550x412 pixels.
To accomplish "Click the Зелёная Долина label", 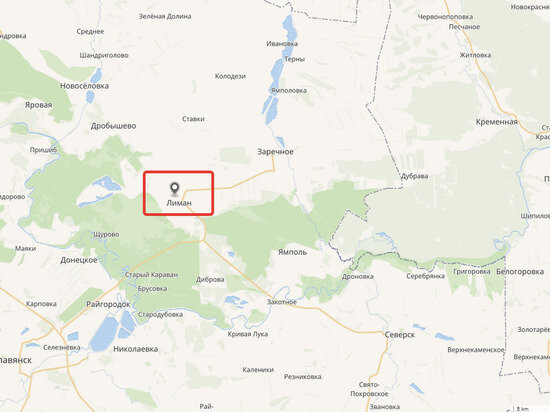I will [165, 16].
